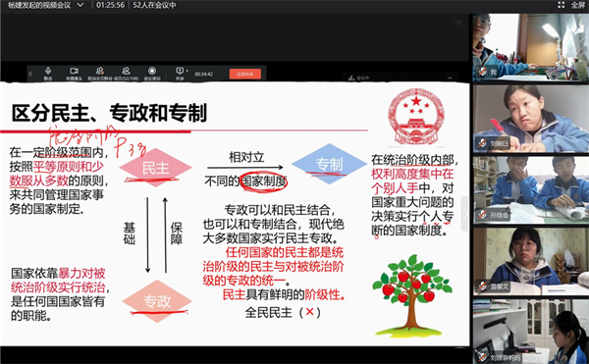Open the share options dropdown arrow
589x364 pixels.
[187, 71]
